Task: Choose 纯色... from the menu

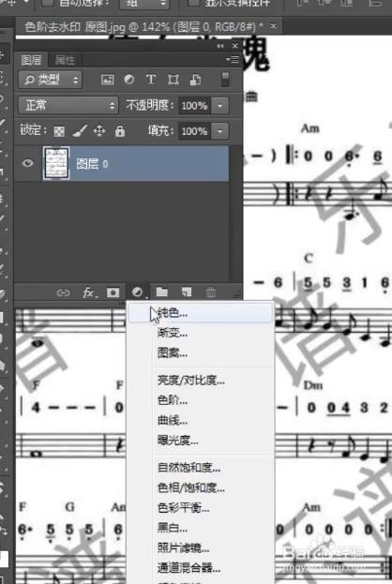Action: (x=200, y=312)
